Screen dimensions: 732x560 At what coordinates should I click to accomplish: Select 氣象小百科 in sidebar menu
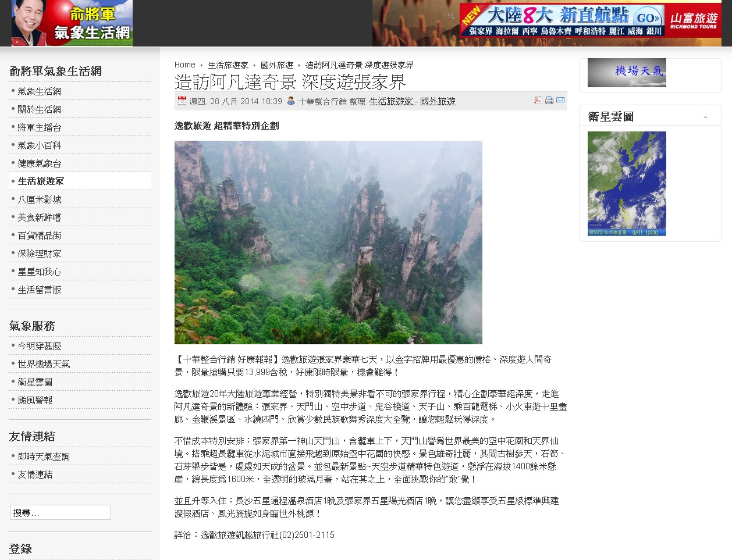[x=39, y=145]
